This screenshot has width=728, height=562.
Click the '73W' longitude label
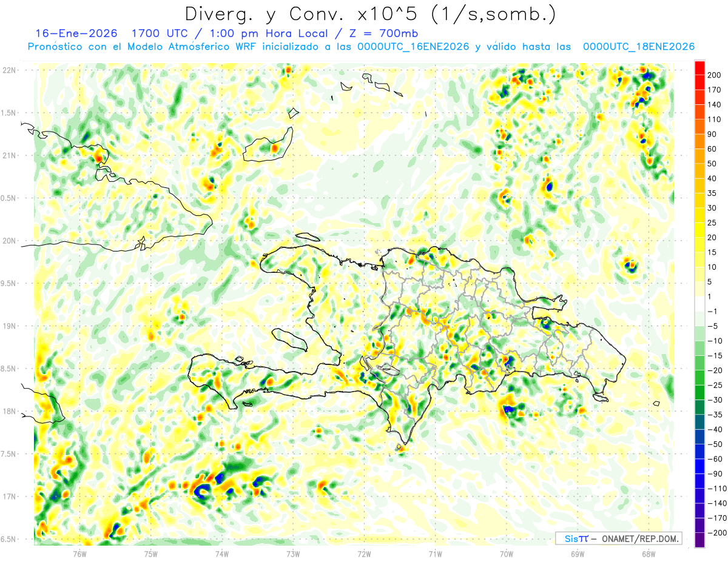293,554
